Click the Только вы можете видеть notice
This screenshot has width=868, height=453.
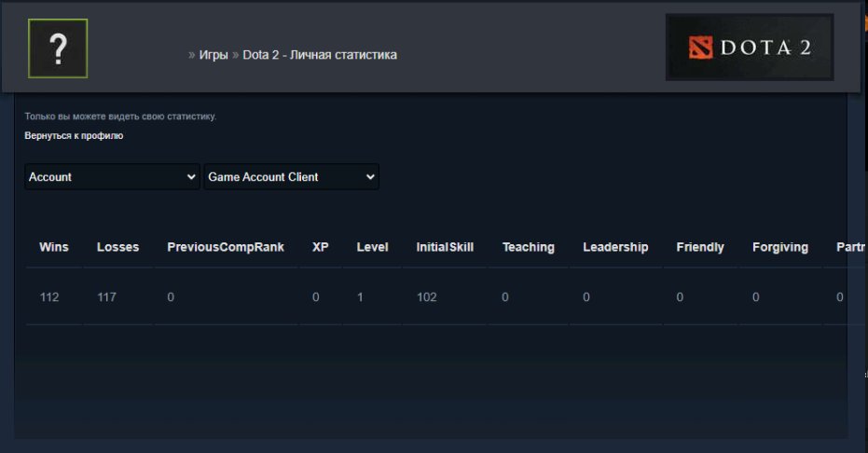[x=120, y=117]
